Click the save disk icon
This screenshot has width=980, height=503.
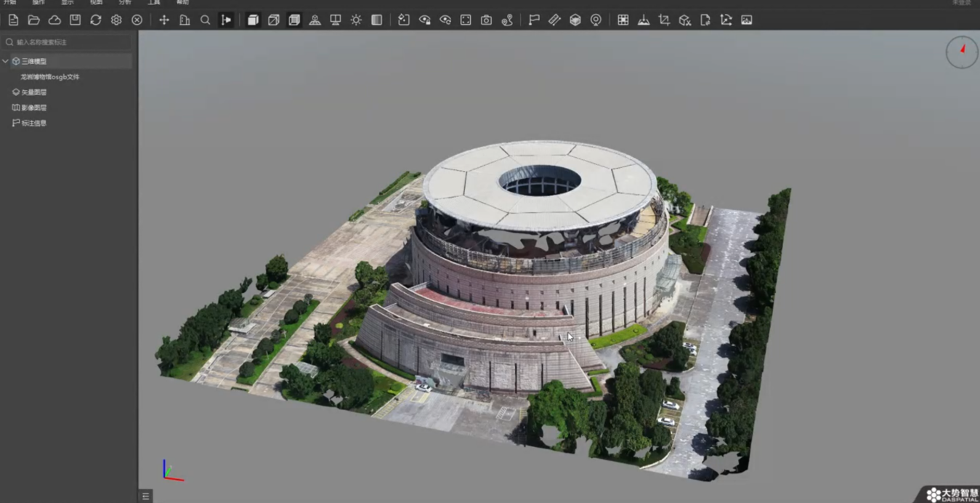(x=75, y=20)
